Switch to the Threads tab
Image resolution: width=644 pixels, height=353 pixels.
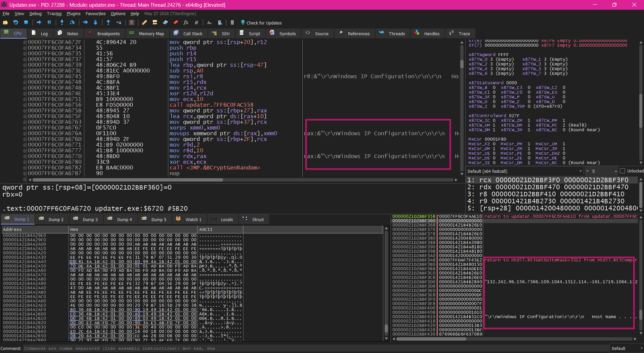[392, 34]
